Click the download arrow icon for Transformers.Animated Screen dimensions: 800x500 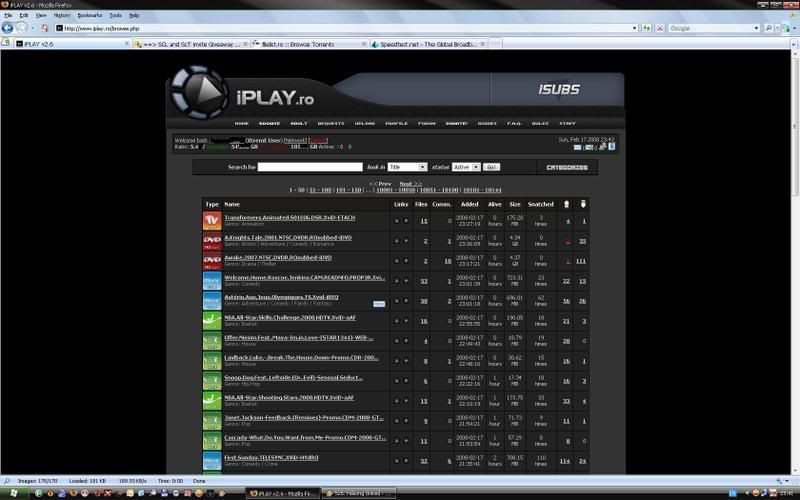coord(396,221)
